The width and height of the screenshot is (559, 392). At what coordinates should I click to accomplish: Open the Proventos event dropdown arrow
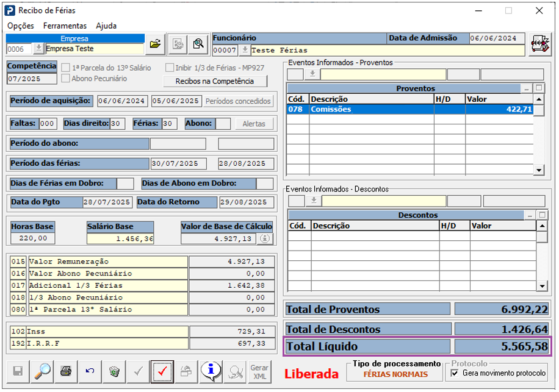coord(312,74)
